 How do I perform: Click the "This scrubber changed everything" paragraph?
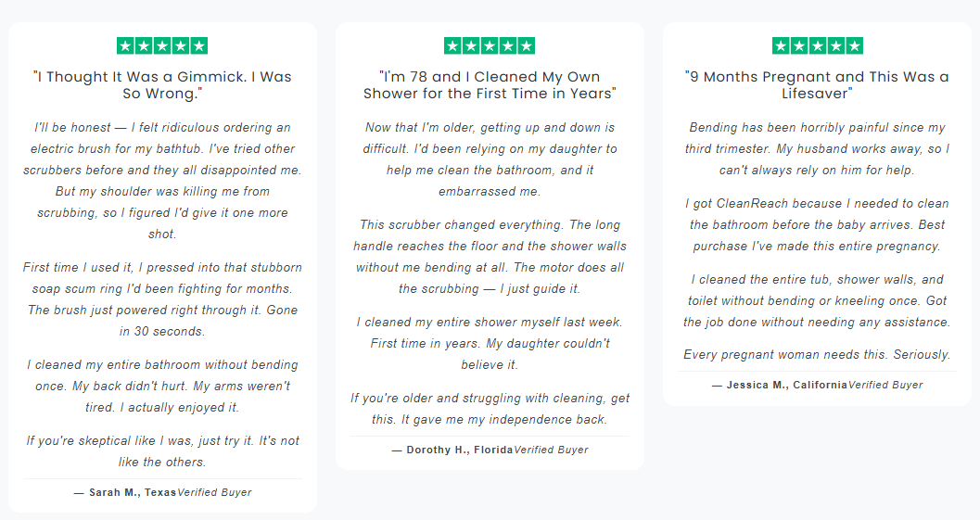490,257
